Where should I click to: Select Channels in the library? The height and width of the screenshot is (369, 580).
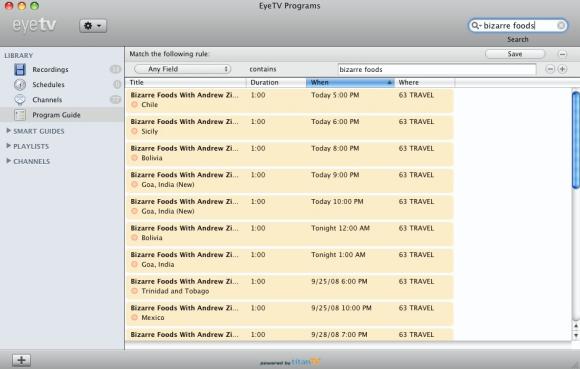[x=47, y=100]
